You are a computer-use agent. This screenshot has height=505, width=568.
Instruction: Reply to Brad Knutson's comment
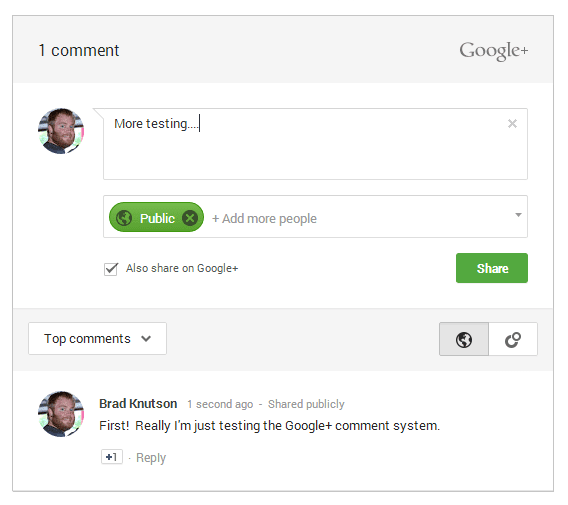[x=151, y=458]
